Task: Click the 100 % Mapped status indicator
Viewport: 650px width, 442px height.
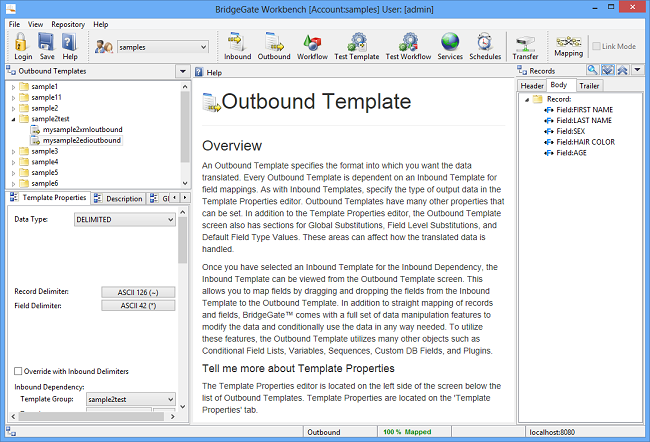Action: click(x=407, y=432)
